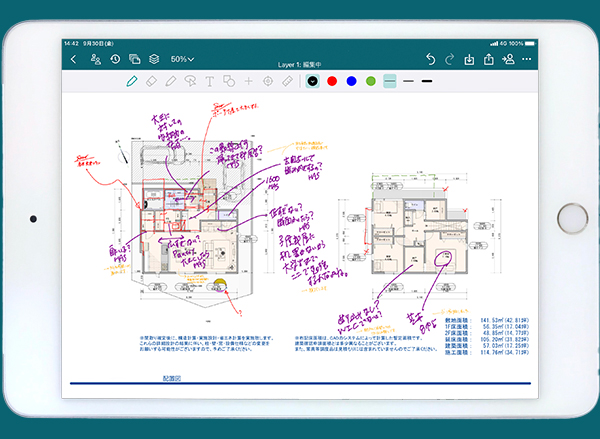600x439 pixels.
Task: Select the thick line thickness option
Action: (427, 80)
